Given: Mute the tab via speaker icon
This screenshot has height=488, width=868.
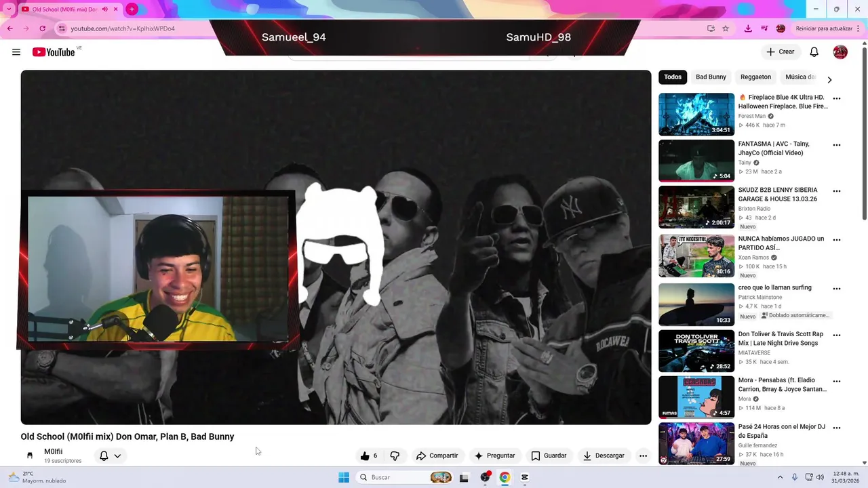Looking at the screenshot, I should pyautogui.click(x=104, y=9).
